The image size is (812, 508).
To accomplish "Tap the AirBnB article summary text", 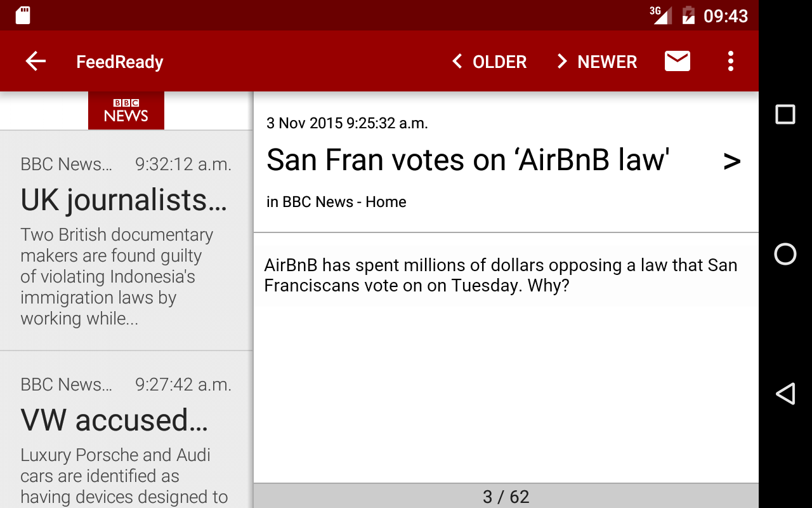I will (x=501, y=275).
